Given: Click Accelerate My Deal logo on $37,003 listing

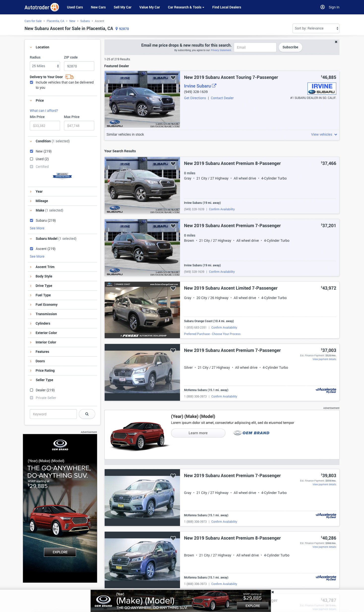Looking at the screenshot, I should pos(326,390).
